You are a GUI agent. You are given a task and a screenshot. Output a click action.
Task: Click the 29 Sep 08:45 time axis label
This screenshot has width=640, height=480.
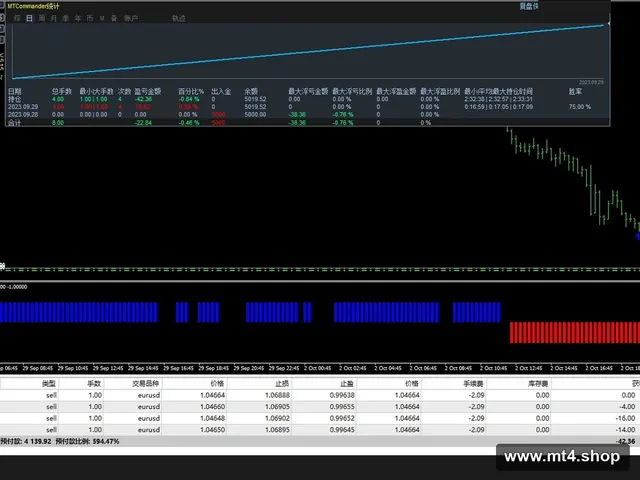click(38, 368)
